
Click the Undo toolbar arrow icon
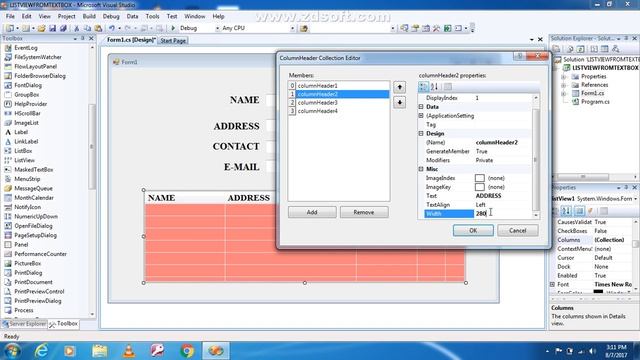[x=111, y=28]
